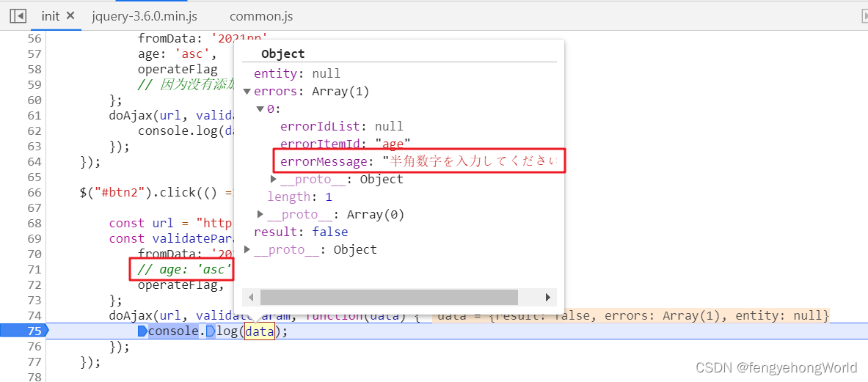
Task: Click the inline data value hint on line 74
Action: tap(631, 316)
